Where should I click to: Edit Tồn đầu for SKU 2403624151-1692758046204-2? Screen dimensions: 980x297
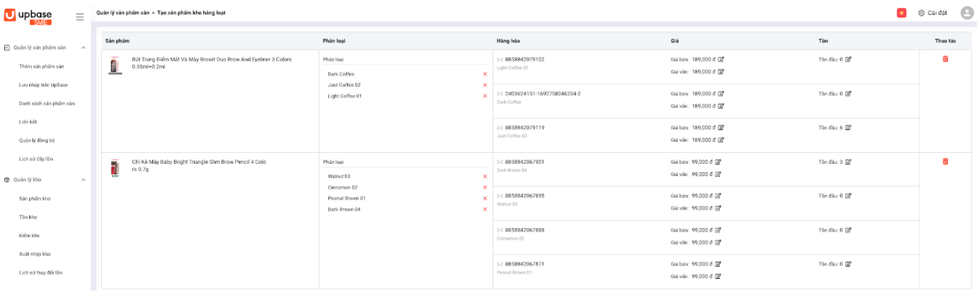848,94
